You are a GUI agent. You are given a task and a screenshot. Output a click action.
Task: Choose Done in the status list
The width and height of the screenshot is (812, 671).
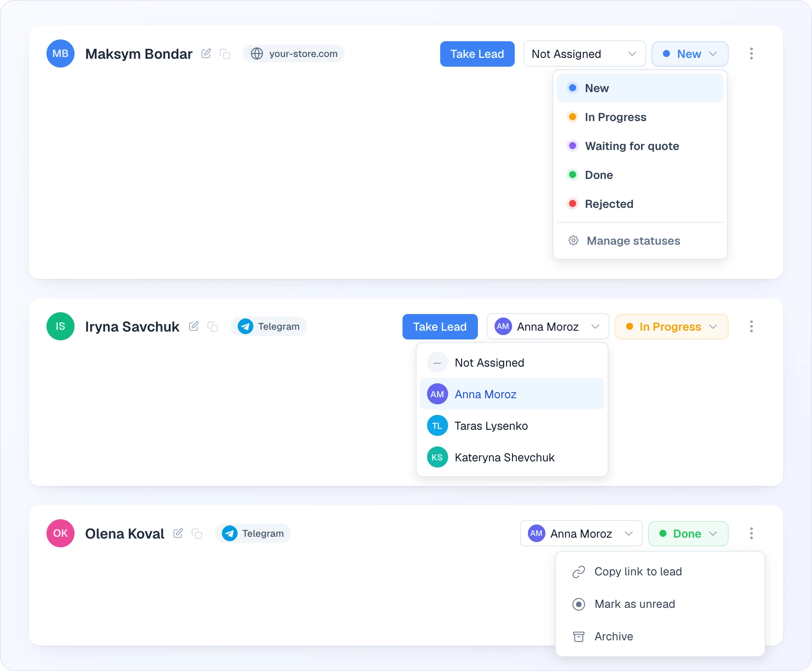640,175
